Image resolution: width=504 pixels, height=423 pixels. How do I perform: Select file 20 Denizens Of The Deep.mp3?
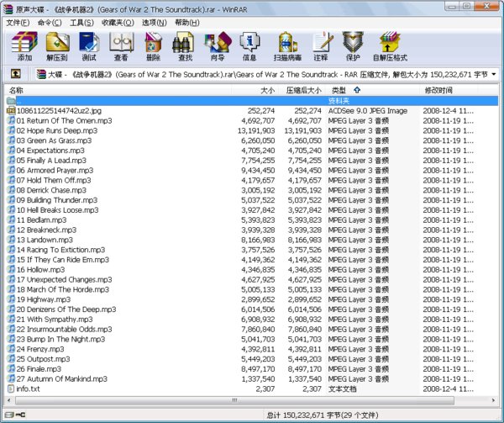click(x=66, y=309)
